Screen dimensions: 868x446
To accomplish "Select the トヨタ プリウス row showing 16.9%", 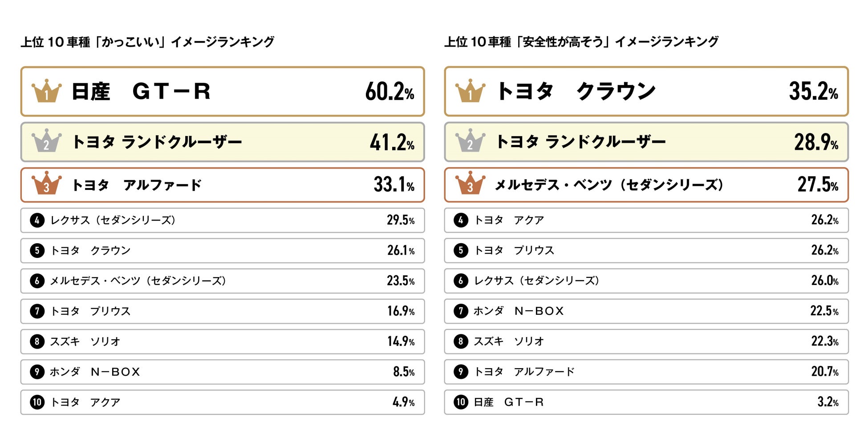I will click(x=223, y=311).
